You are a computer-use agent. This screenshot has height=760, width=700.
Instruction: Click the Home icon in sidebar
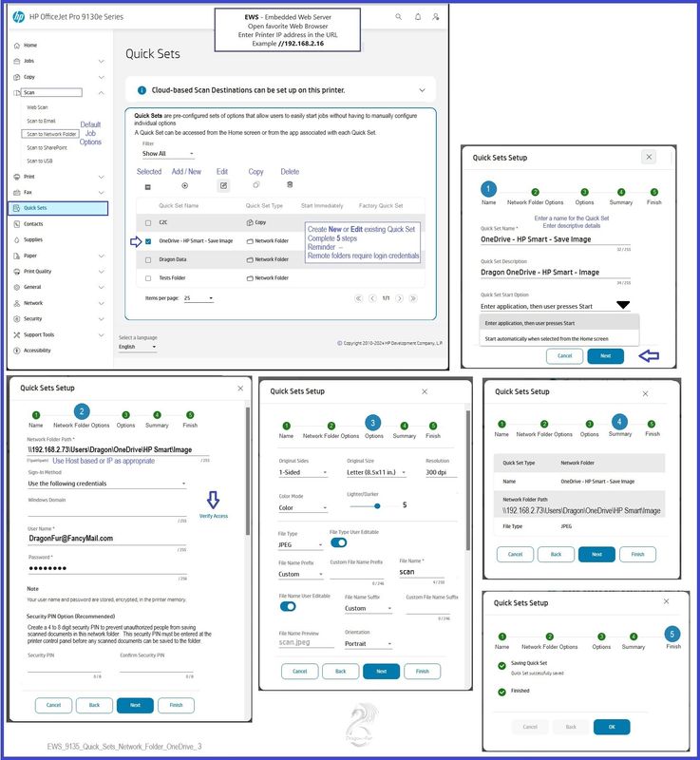click(17, 46)
